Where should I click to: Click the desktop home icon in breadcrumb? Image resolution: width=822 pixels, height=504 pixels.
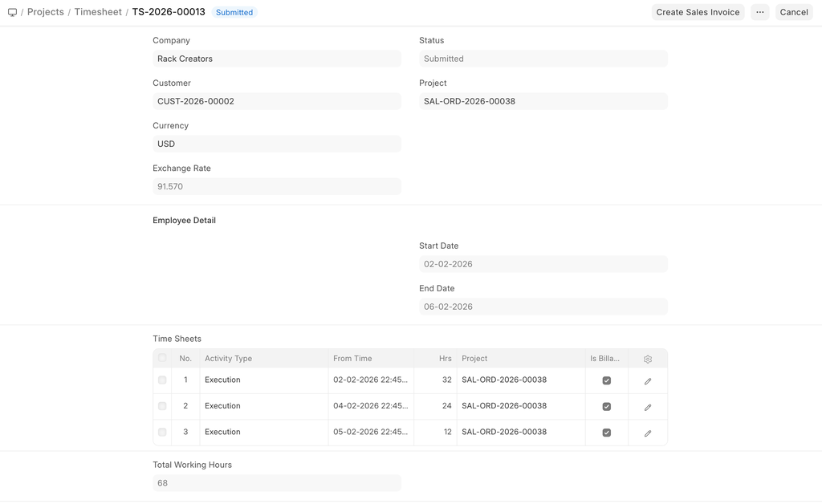pos(12,13)
